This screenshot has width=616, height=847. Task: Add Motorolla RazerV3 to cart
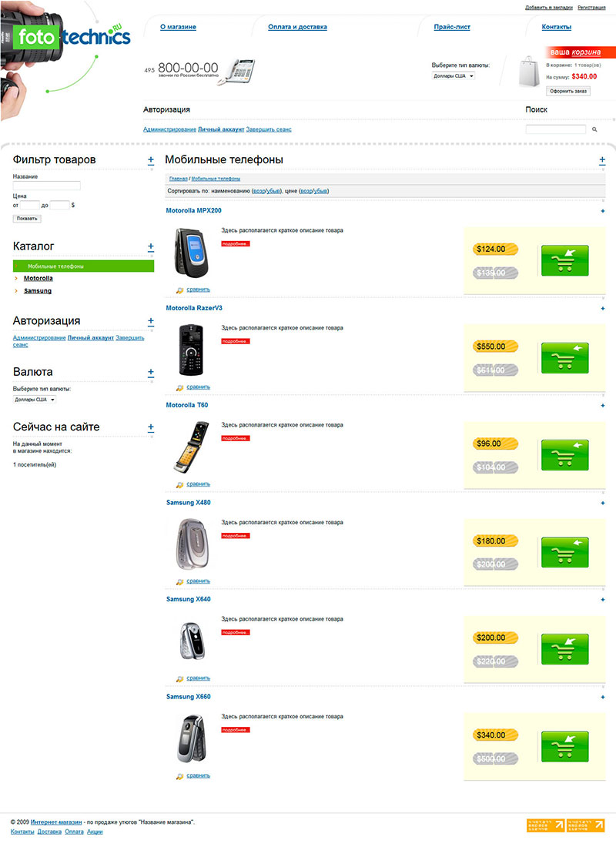tap(564, 357)
